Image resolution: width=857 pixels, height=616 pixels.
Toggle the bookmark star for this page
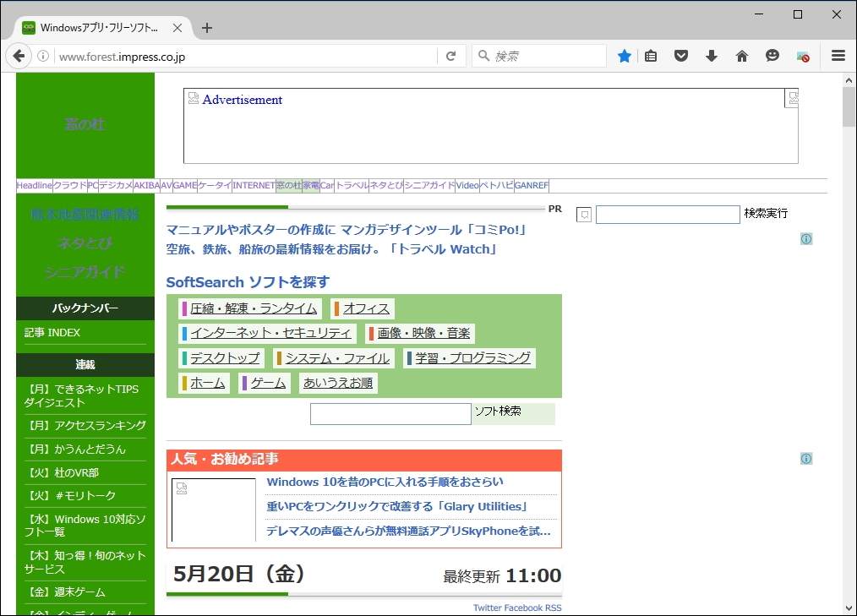(624, 55)
